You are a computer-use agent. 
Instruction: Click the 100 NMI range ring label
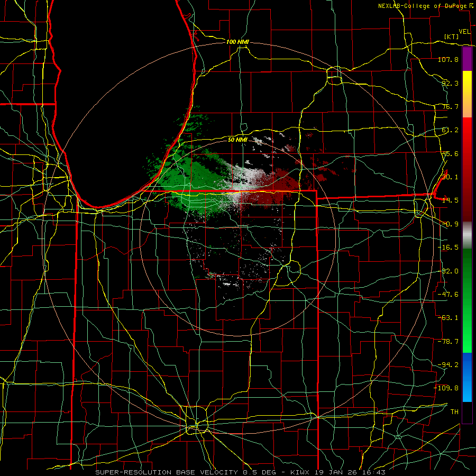(237, 42)
